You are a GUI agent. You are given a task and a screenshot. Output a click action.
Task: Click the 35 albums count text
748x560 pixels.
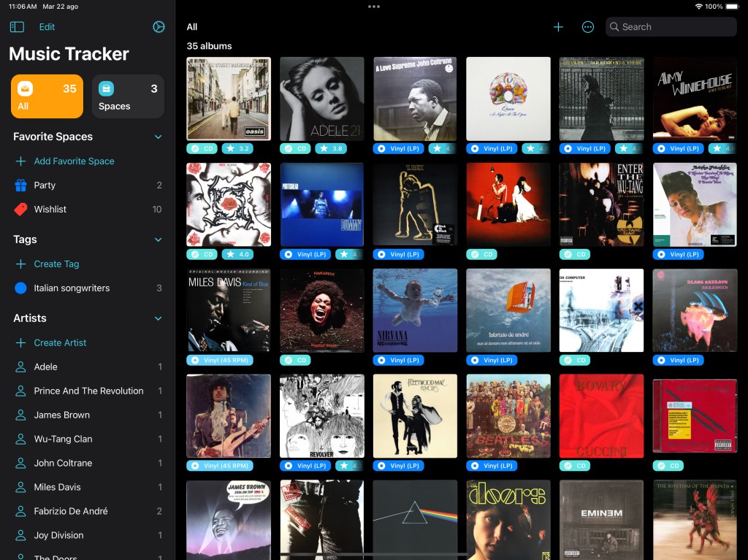coord(209,46)
